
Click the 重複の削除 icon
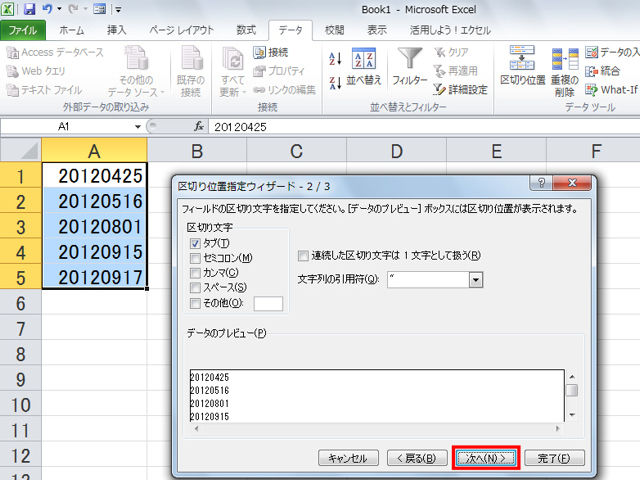[x=565, y=59]
